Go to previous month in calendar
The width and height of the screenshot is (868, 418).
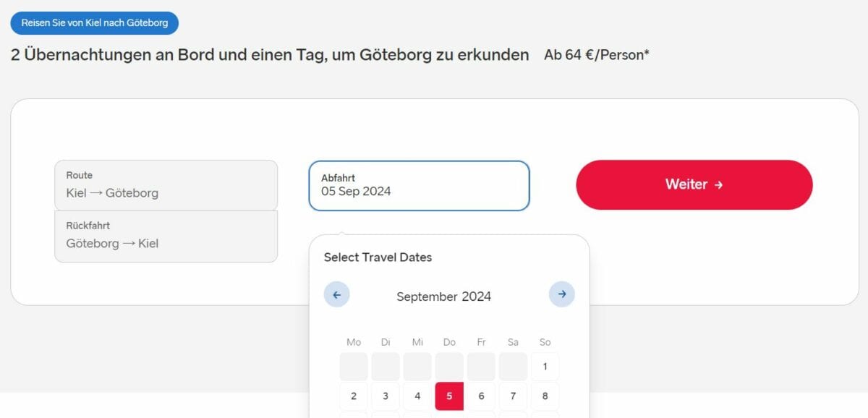(336, 294)
